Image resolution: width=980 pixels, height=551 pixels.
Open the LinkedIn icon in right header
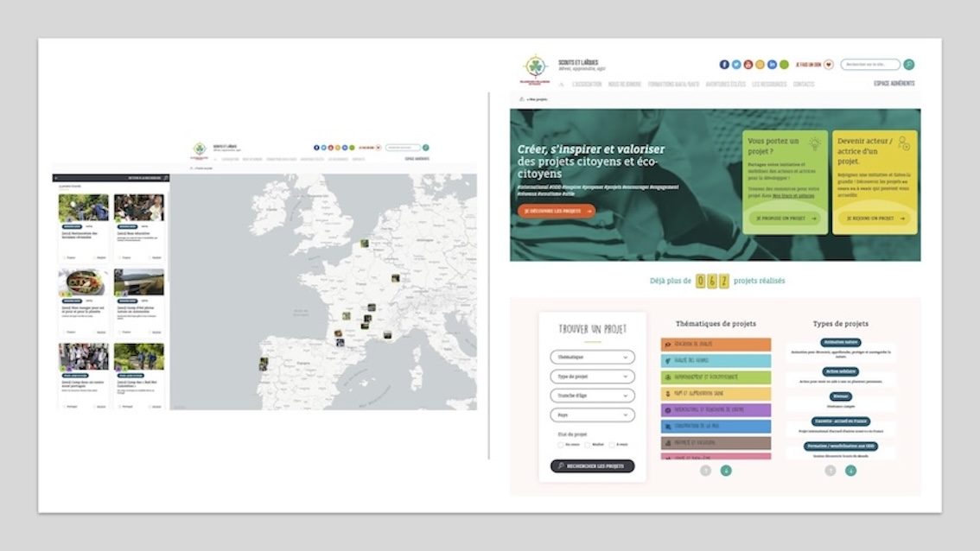(773, 65)
